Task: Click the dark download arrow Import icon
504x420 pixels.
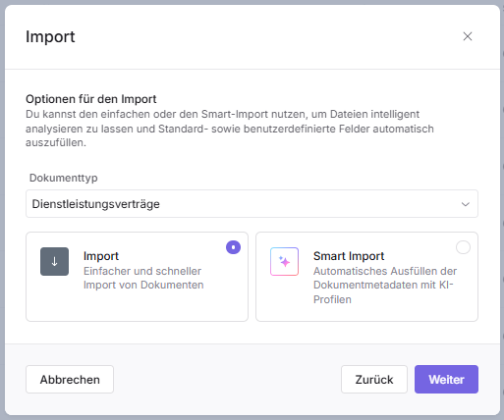Action: click(54, 261)
